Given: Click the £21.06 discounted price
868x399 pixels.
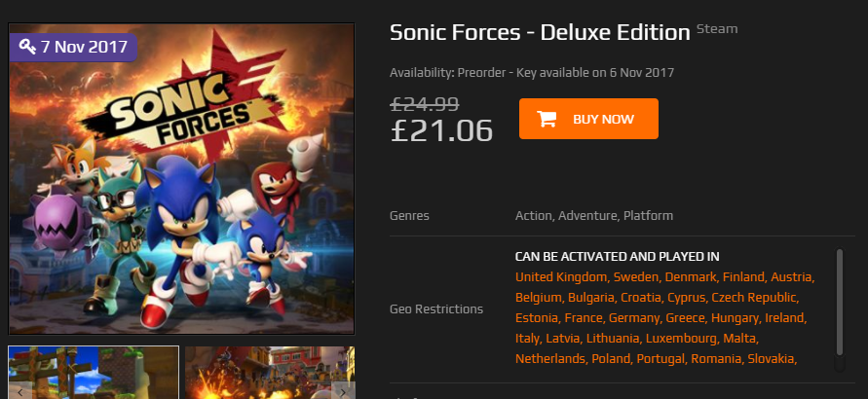Looking at the screenshot, I should coord(441,130).
